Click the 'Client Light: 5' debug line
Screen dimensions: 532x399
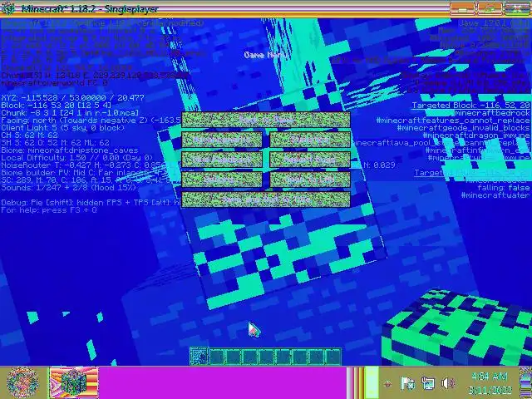point(63,127)
